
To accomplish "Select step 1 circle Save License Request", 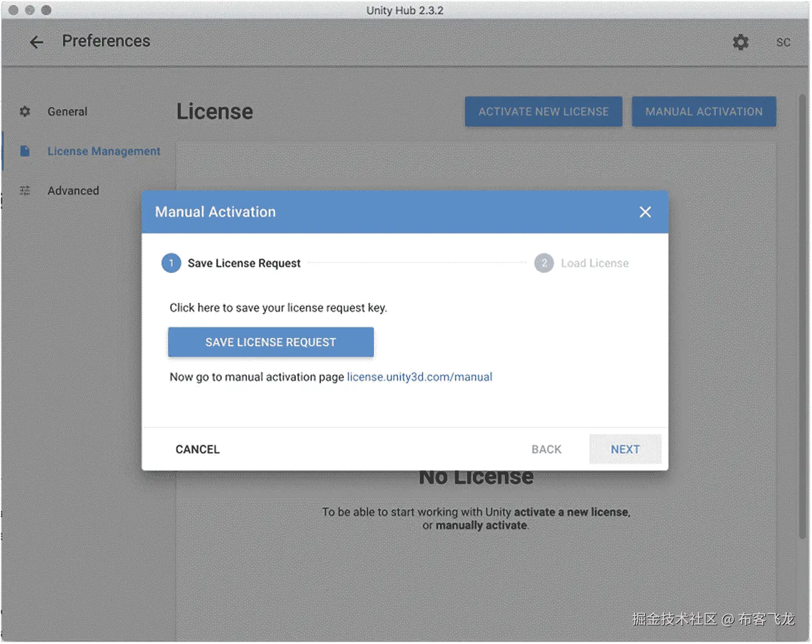I will (x=171, y=263).
